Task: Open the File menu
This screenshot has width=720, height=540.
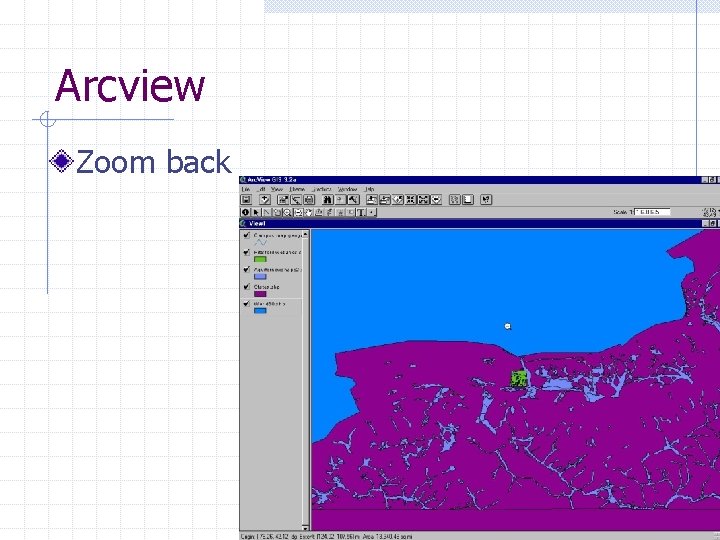Action: (x=246, y=189)
